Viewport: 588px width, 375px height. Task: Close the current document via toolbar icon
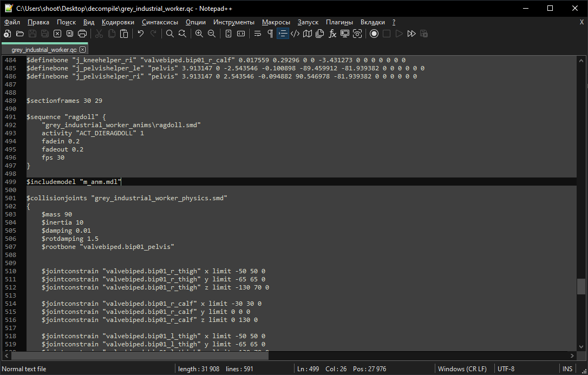(57, 34)
